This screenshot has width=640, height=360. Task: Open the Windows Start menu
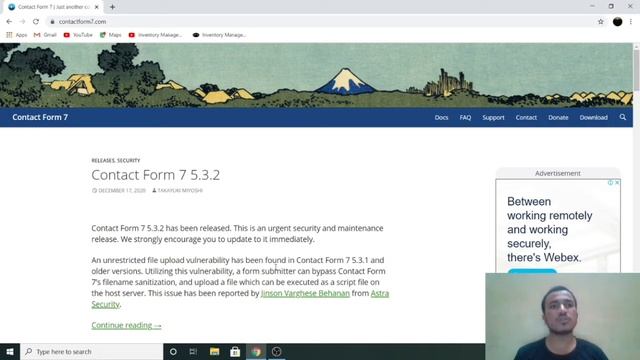coord(10,351)
